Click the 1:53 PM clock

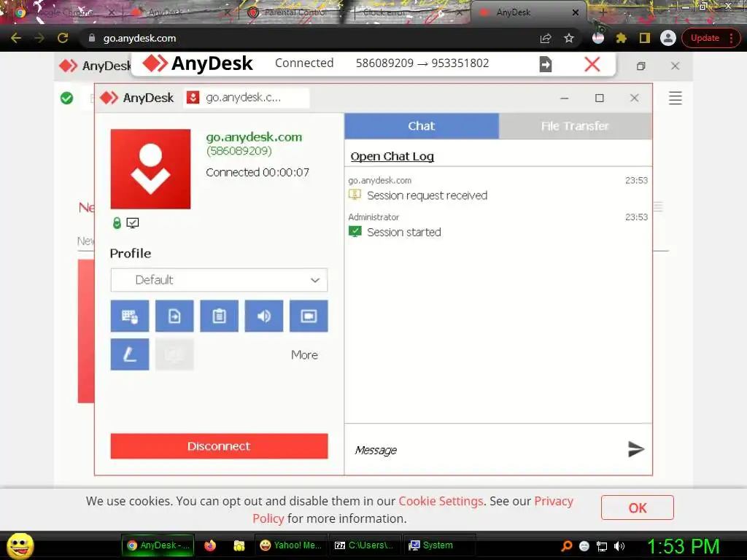click(x=683, y=546)
